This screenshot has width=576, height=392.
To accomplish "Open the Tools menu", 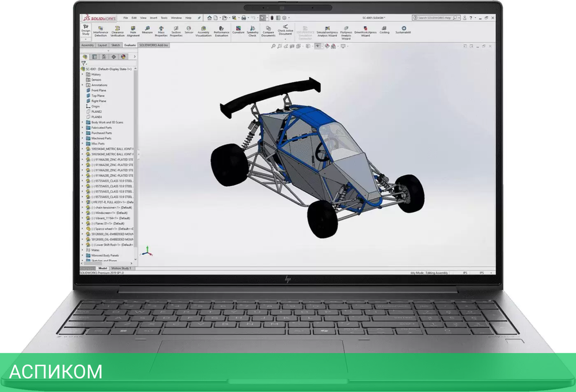I will (x=164, y=18).
